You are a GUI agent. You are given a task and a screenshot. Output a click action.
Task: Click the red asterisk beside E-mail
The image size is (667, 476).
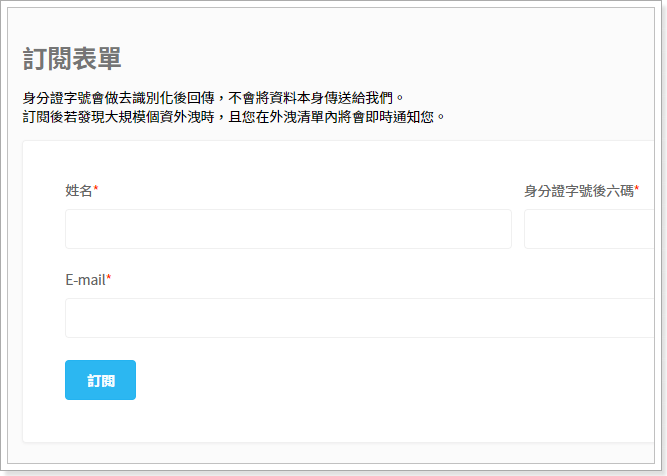(x=109, y=279)
